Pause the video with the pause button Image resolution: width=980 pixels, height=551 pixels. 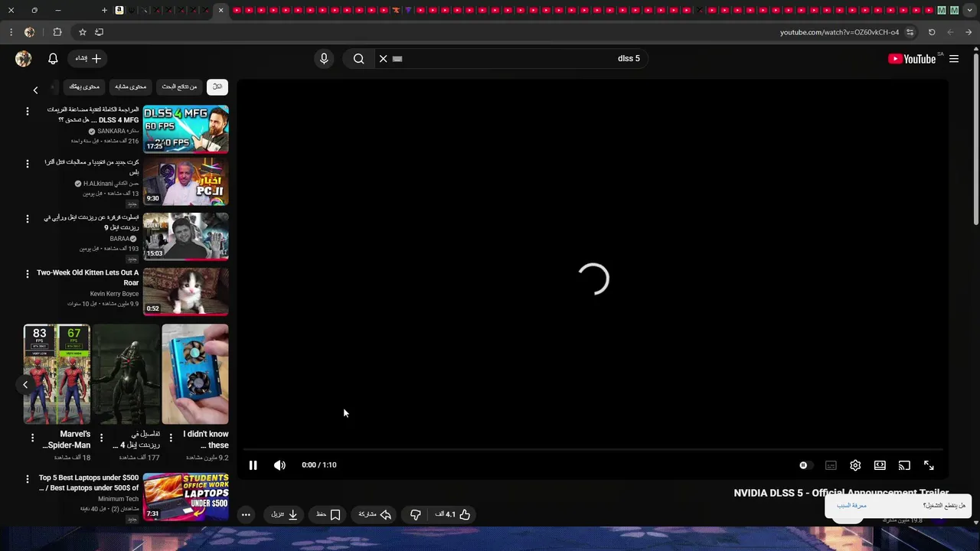[253, 465]
